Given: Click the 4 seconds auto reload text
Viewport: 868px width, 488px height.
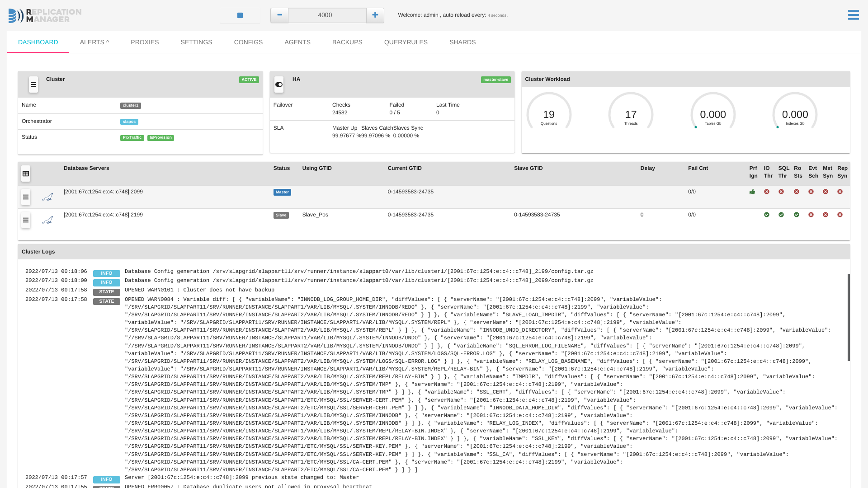Looking at the screenshot, I should click(497, 15).
